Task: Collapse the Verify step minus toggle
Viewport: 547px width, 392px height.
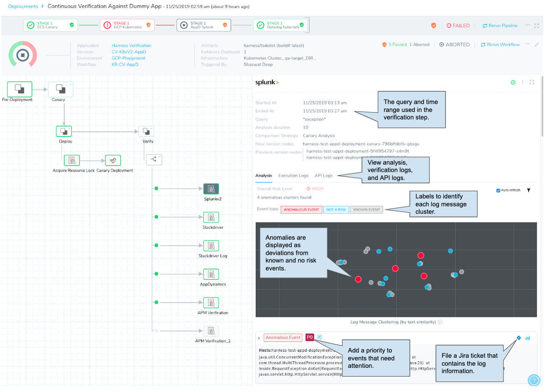Action: point(151,128)
